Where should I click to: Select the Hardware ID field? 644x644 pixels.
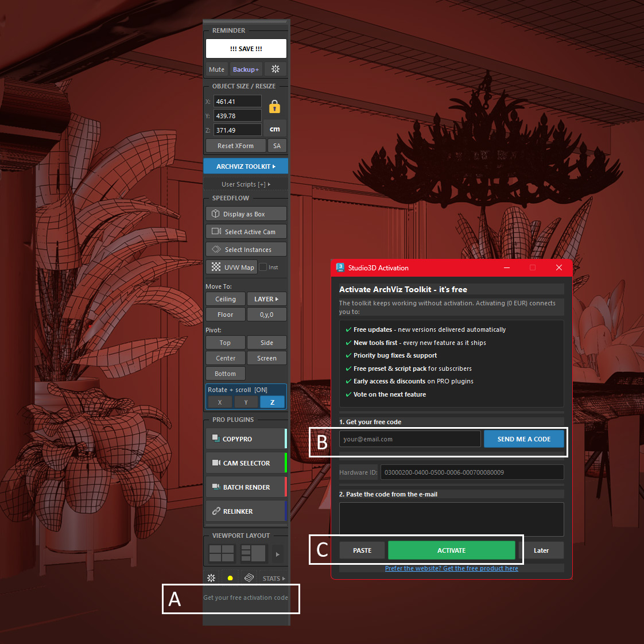click(x=472, y=472)
